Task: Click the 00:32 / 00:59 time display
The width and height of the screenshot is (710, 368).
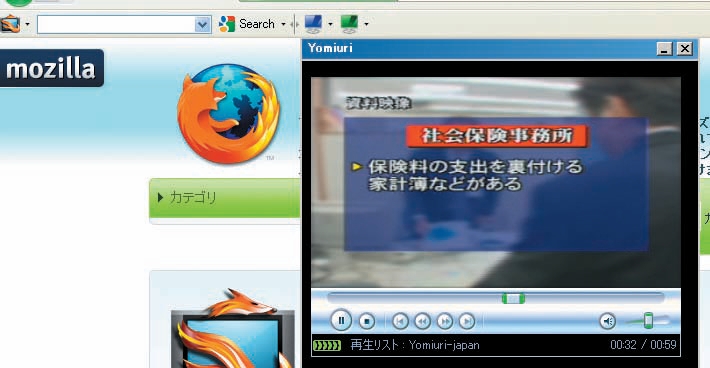Action: pyautogui.click(x=643, y=345)
